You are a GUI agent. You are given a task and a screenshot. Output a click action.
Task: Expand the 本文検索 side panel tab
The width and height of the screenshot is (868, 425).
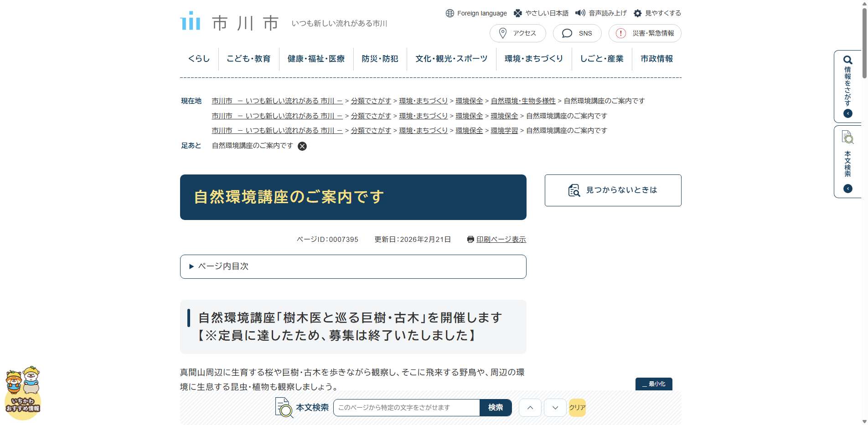point(847,162)
